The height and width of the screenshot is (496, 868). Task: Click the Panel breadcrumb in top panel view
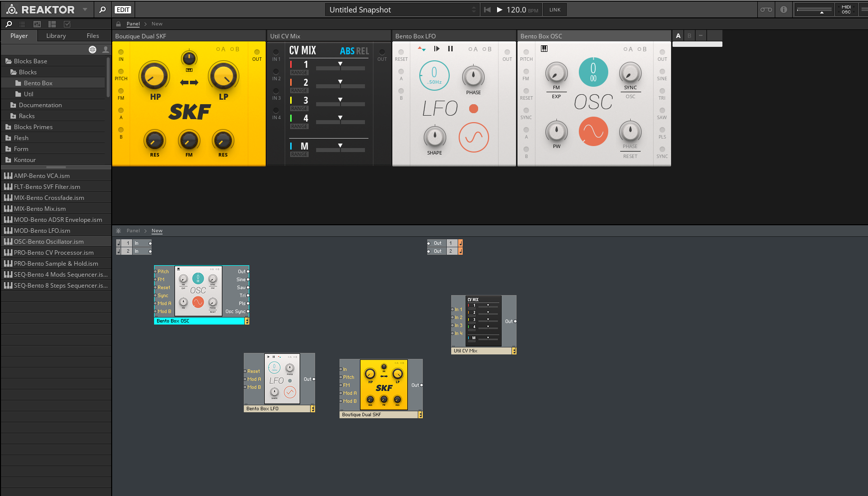coord(133,24)
